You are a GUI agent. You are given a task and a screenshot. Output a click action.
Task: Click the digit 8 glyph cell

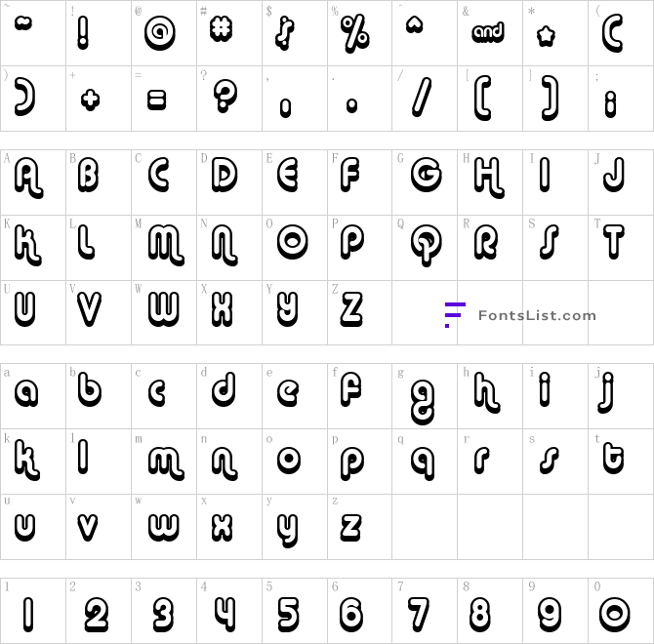click(490, 611)
